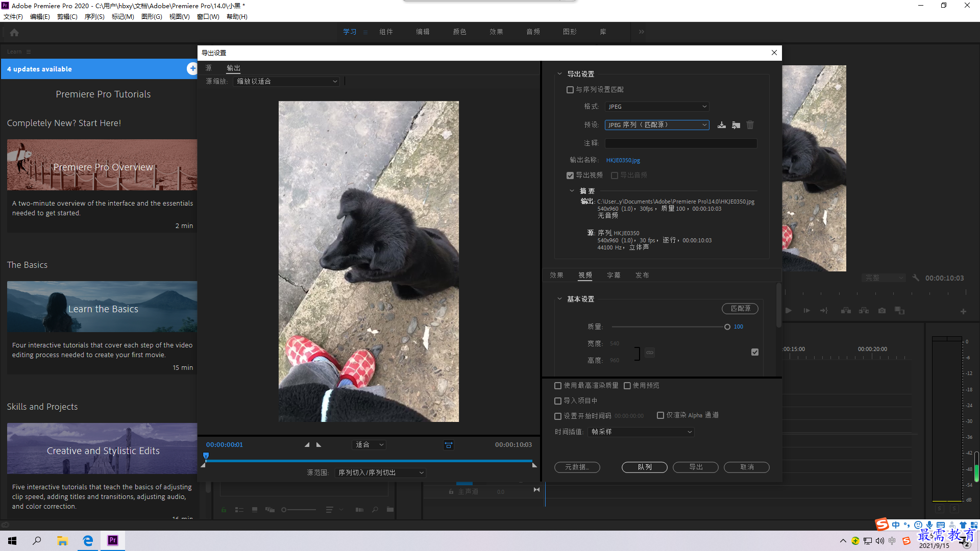Check the import into project box
Screen dimensions: 980x551
pos(558,401)
